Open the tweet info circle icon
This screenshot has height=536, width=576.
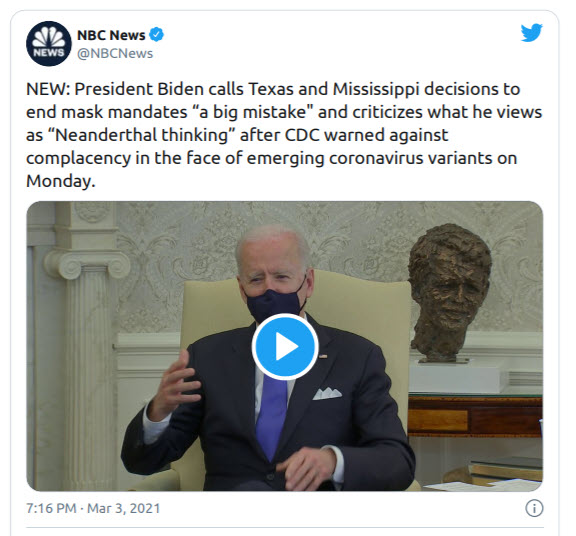click(x=534, y=508)
